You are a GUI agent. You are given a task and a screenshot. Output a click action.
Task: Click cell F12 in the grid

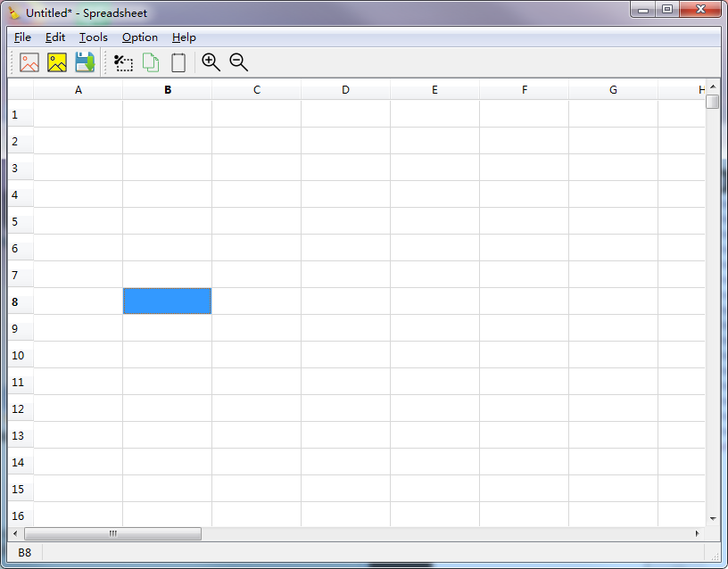[525, 408]
